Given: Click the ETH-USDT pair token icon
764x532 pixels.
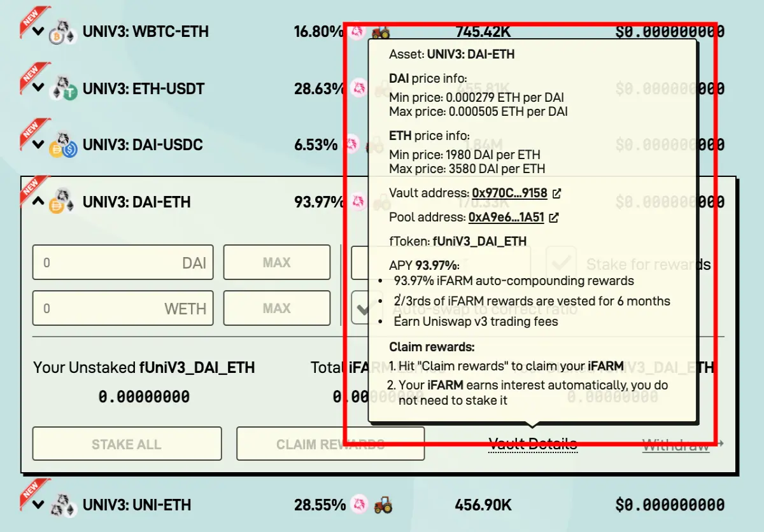Looking at the screenshot, I should (x=63, y=88).
